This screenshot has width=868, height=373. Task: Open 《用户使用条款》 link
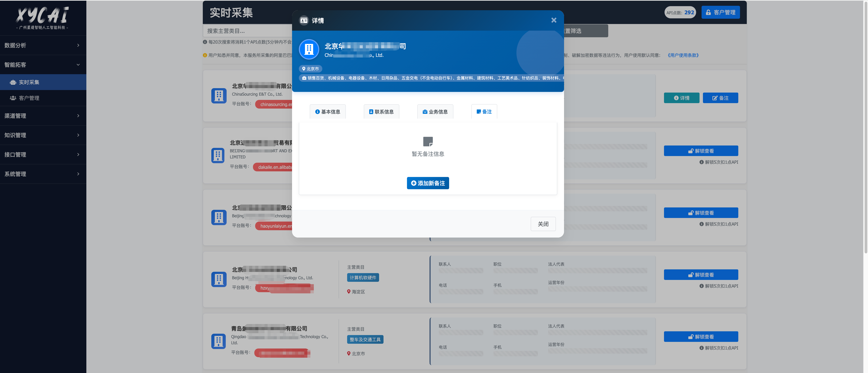click(x=683, y=55)
